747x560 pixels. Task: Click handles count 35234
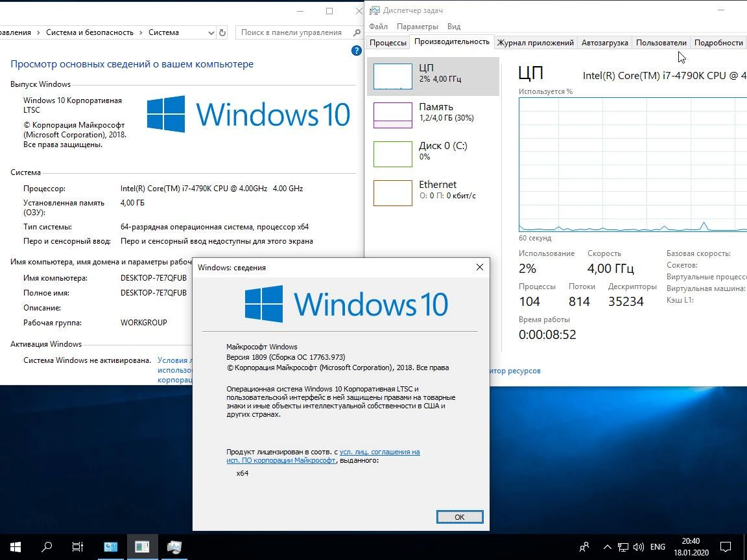[626, 301]
